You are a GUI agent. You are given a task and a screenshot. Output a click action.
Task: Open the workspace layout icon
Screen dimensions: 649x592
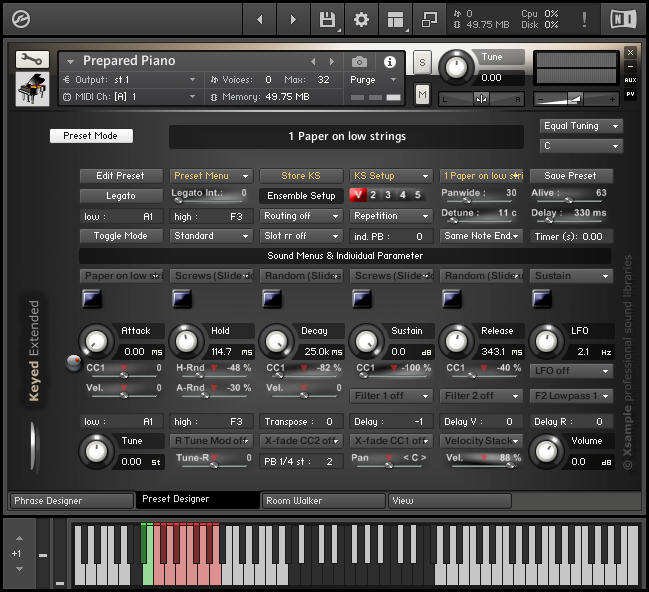(395, 19)
